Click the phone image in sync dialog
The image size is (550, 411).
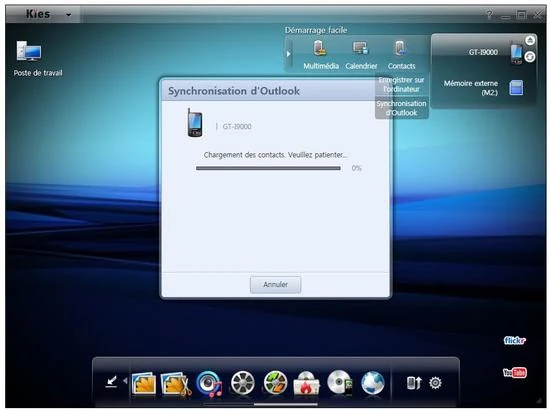pos(194,123)
